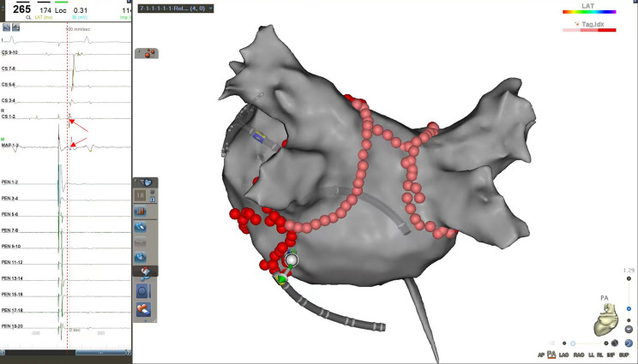638x364 pixels.
Task: Click the orange bar chart toolbar icon
Action: [141, 212]
